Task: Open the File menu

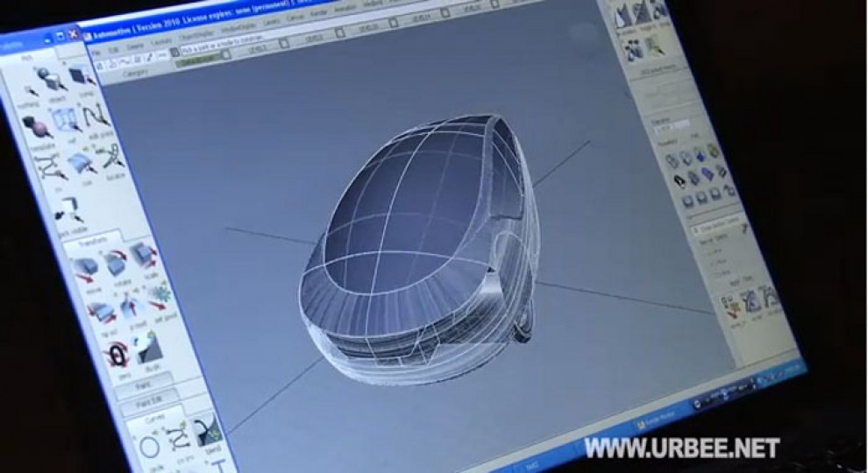Action: pos(96,53)
